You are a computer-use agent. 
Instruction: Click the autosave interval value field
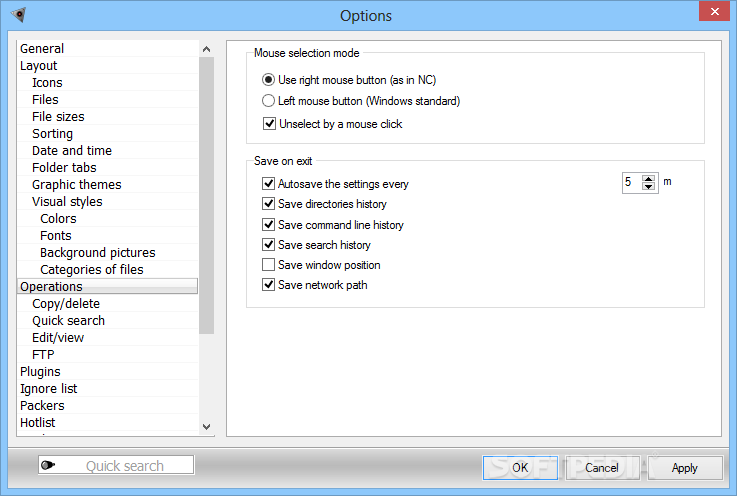coord(632,182)
